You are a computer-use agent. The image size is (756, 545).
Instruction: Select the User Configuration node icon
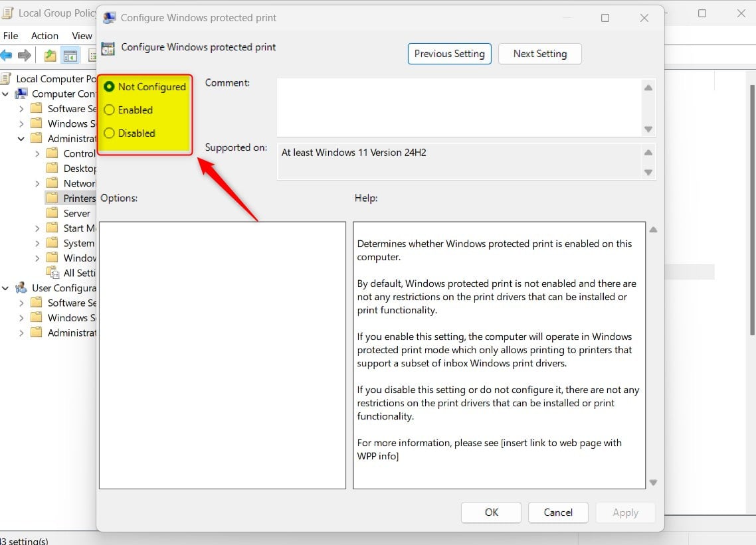22,288
